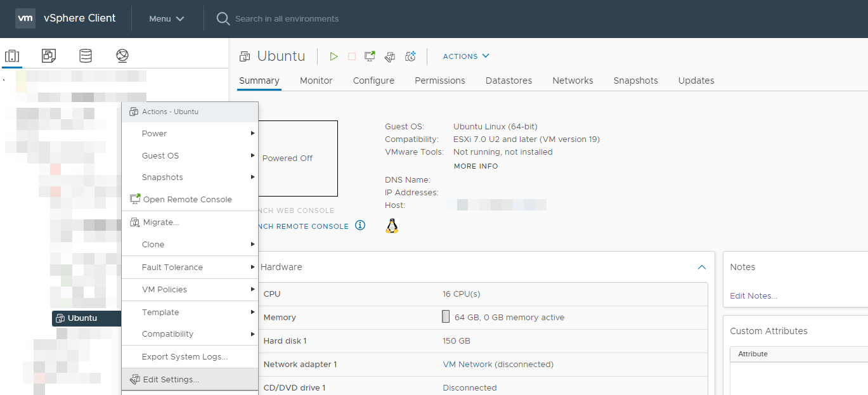Screen dimensions: 868x395
Task: Switch to the Snapshots tab
Action: point(635,81)
